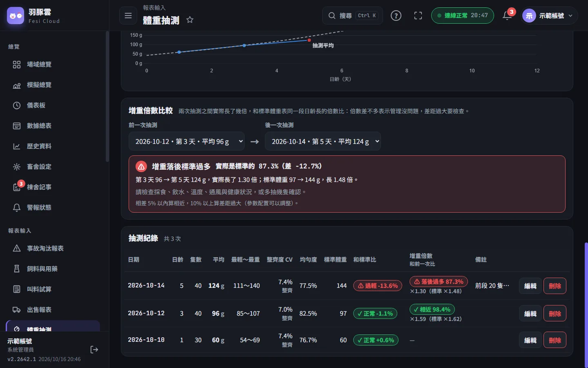Viewport: 588px width, 368px height.
Task: Open 叫料試算 in the sidebar
Action: [x=53, y=289]
